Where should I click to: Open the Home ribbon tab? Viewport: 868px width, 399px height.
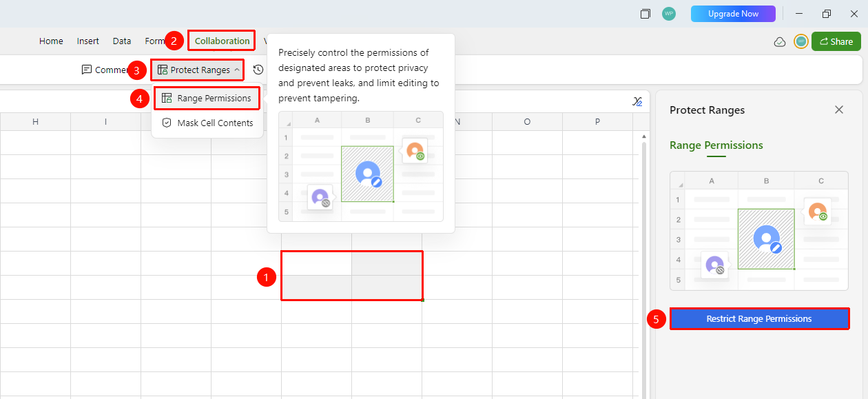[x=51, y=41]
